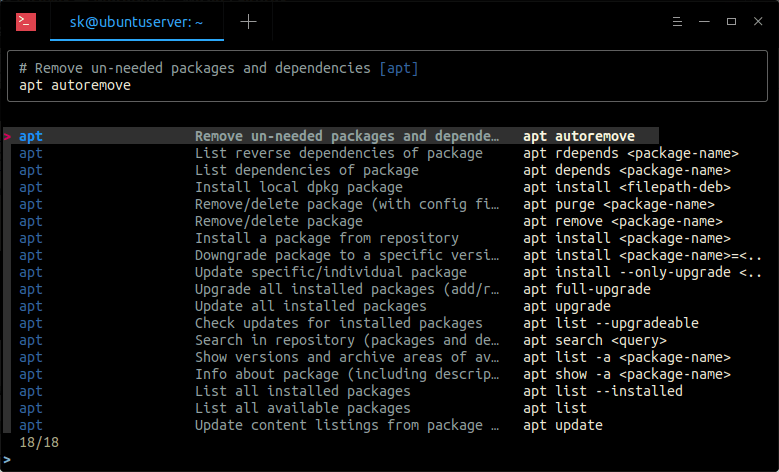The height and width of the screenshot is (472, 779).
Task: Select the apt list --upgradeable row
Action: click(x=610, y=323)
